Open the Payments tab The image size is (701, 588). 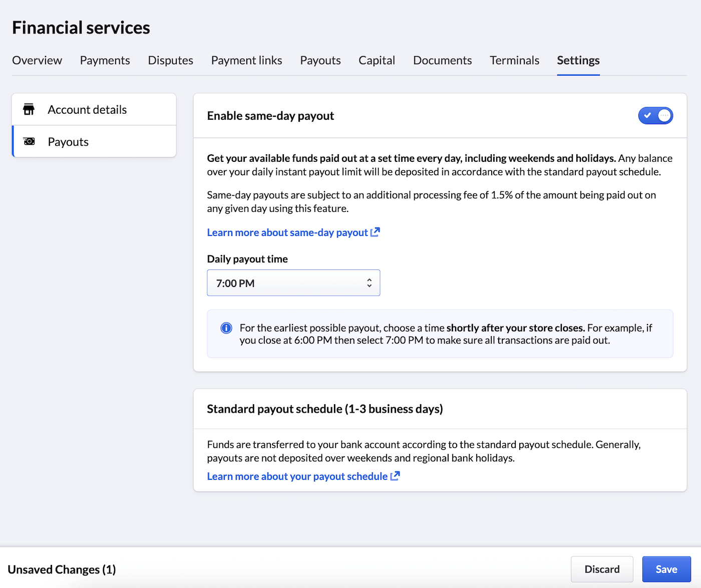point(105,61)
